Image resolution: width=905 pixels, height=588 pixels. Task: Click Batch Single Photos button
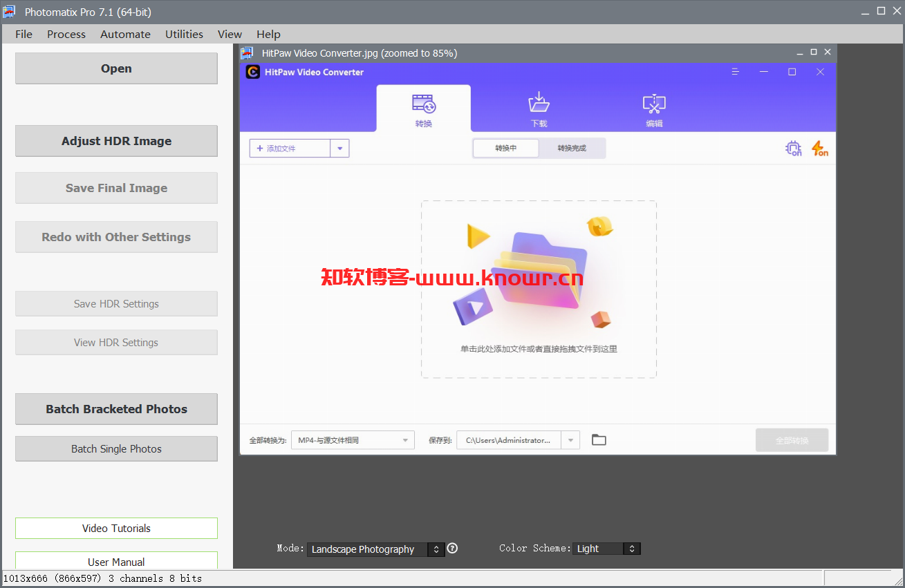point(116,449)
